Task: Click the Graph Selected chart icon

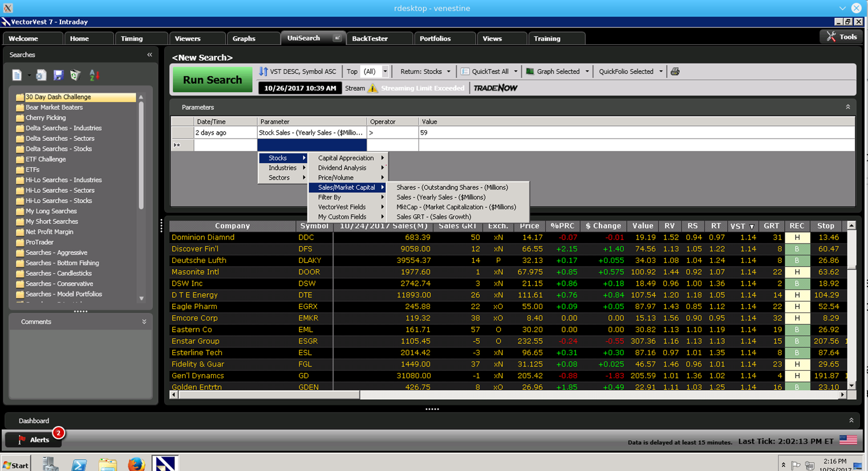Action: pyautogui.click(x=530, y=71)
